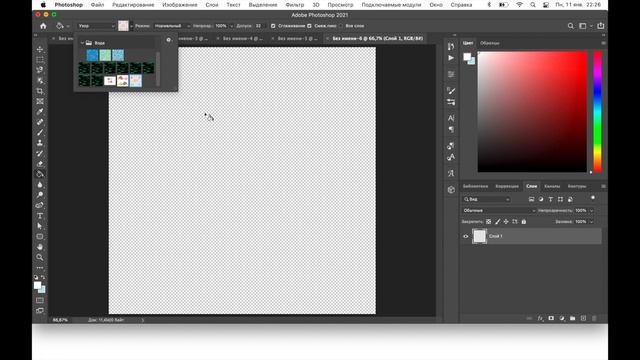The height and width of the screenshot is (360, 640).
Task: Click the Share button in options bar
Action: pyautogui.click(x=601, y=26)
